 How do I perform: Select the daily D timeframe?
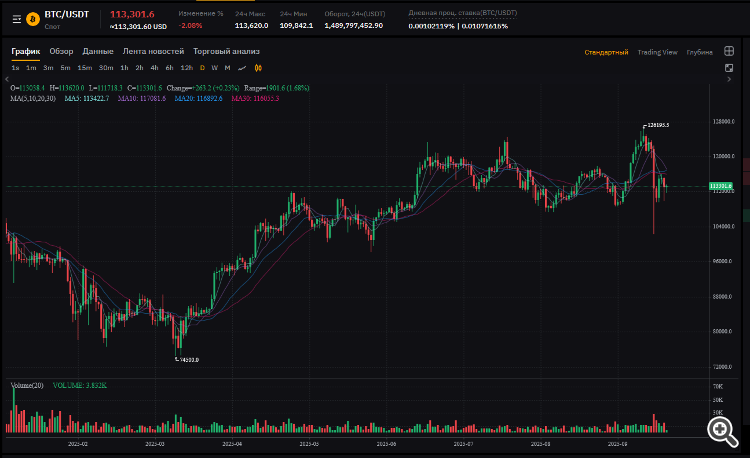pyautogui.click(x=202, y=68)
